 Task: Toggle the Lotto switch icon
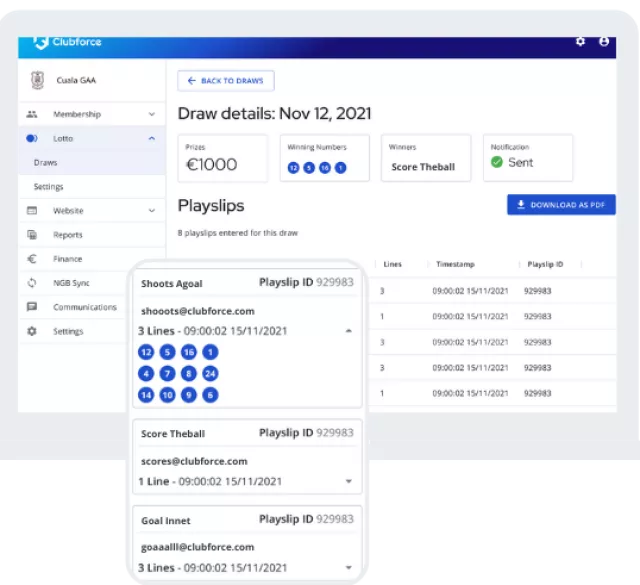32,139
